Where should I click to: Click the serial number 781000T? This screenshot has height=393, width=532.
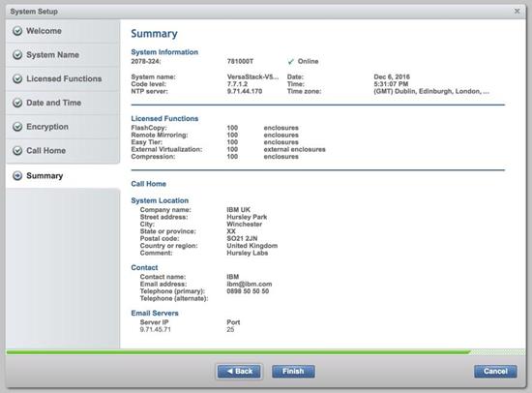point(240,62)
